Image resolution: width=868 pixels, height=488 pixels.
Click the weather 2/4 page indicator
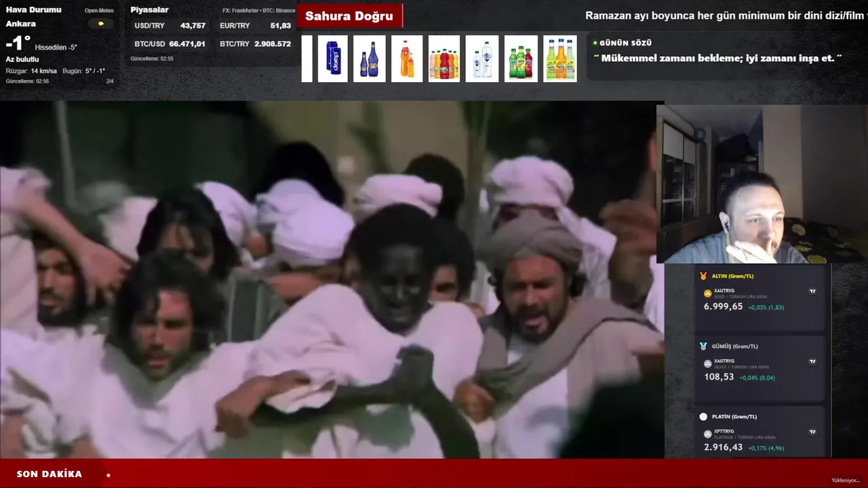point(110,81)
